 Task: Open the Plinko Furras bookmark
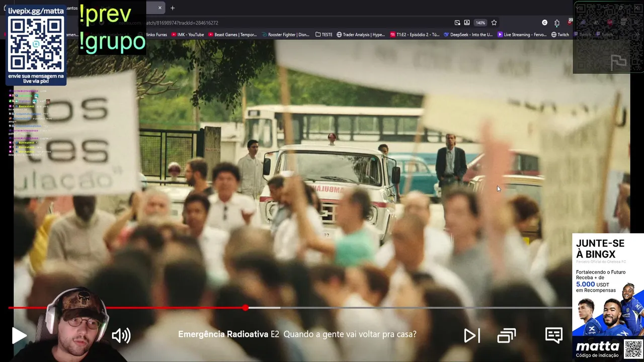(152, 35)
